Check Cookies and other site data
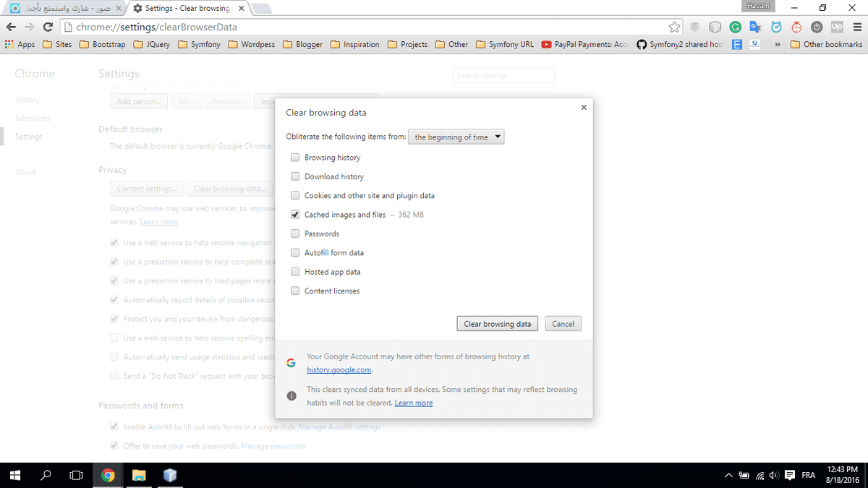Viewport: 868px width, 488px height. pos(295,196)
